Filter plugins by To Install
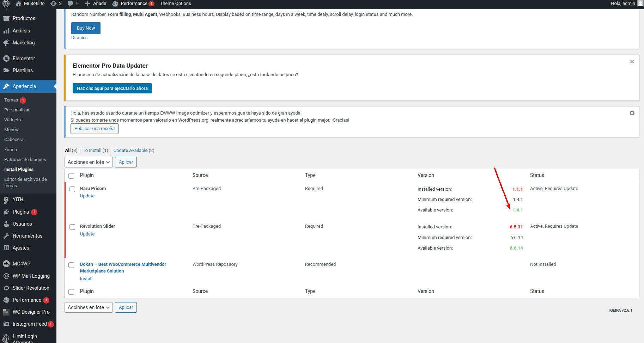 [92, 151]
